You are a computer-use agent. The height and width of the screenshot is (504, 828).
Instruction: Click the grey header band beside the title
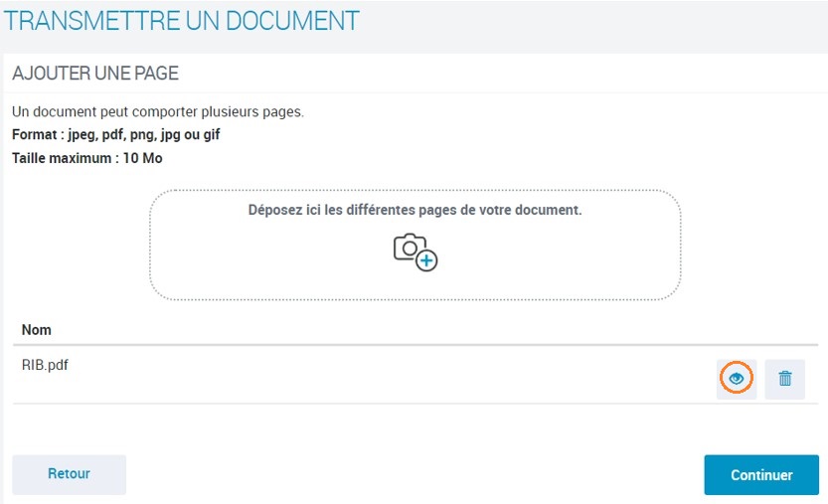point(596,22)
